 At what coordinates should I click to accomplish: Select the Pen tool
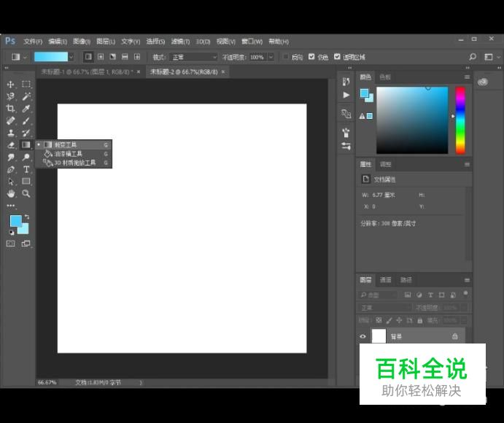coord(10,169)
